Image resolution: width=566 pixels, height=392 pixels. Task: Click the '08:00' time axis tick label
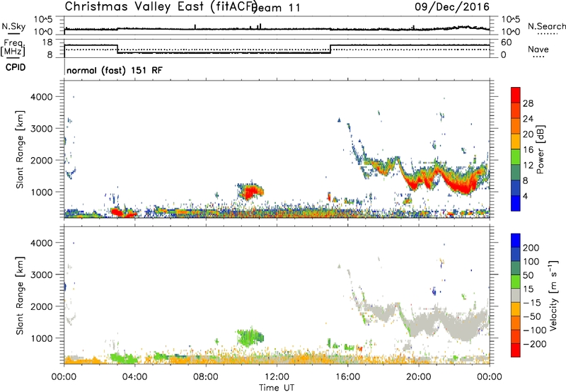206,377
